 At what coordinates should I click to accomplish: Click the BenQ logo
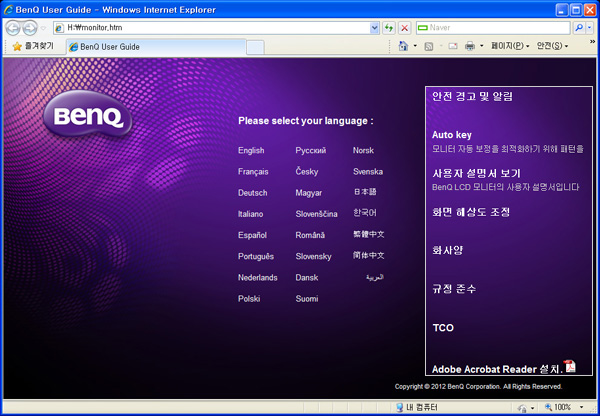point(88,114)
